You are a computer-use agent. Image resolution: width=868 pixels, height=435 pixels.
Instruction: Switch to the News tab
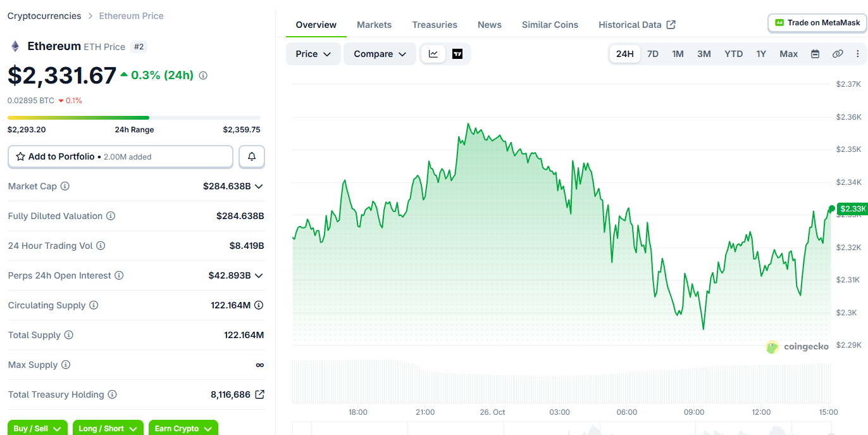[490, 25]
